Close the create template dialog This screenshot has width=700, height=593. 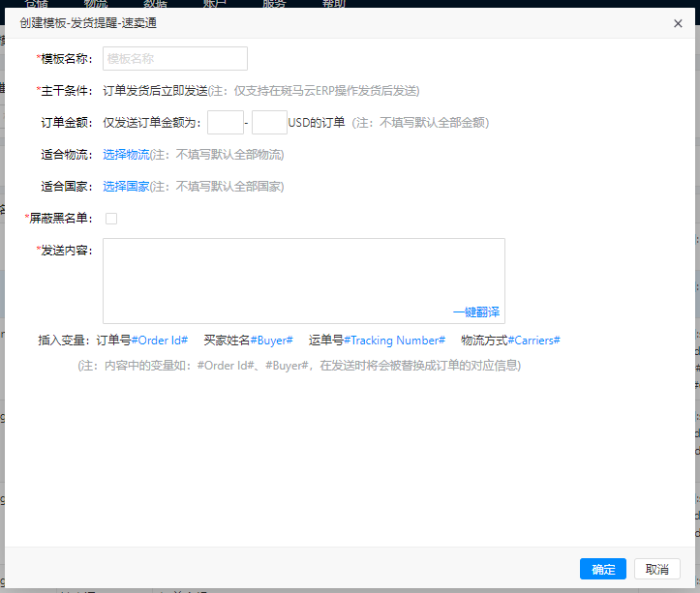[x=678, y=23]
